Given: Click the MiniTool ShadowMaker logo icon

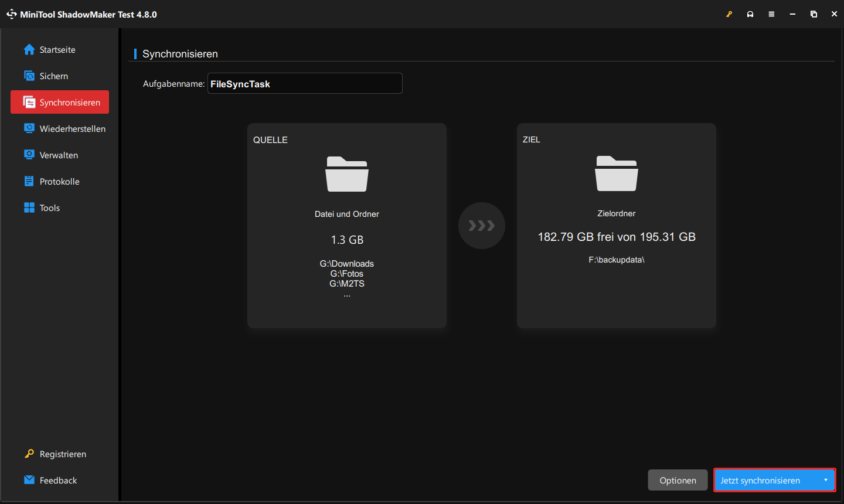Looking at the screenshot, I should pyautogui.click(x=12, y=14).
